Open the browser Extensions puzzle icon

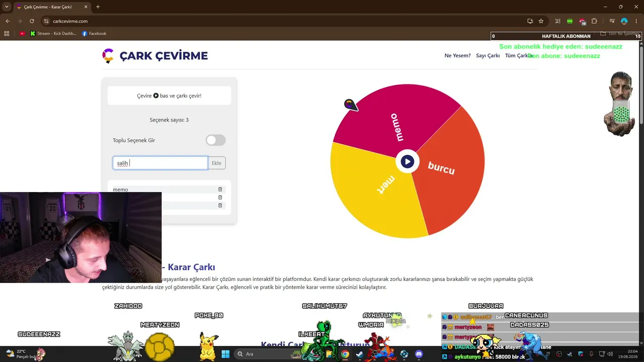click(x=594, y=21)
